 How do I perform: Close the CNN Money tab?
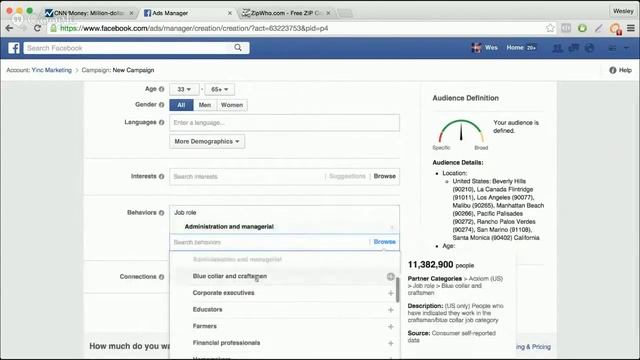click(131, 13)
